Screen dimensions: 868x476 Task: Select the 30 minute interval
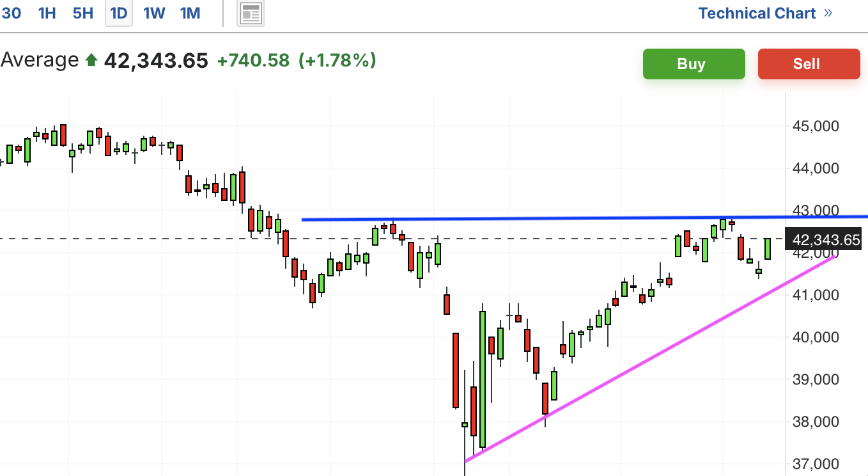click(x=11, y=13)
